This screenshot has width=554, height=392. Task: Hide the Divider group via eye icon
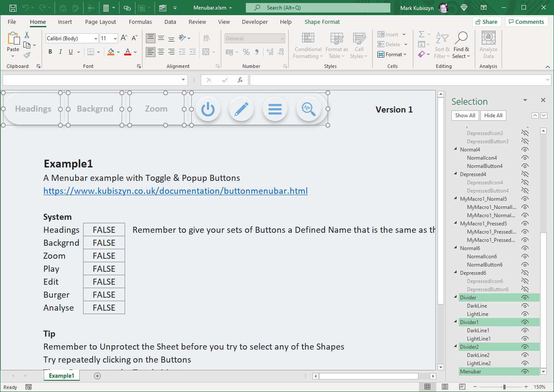(525, 298)
